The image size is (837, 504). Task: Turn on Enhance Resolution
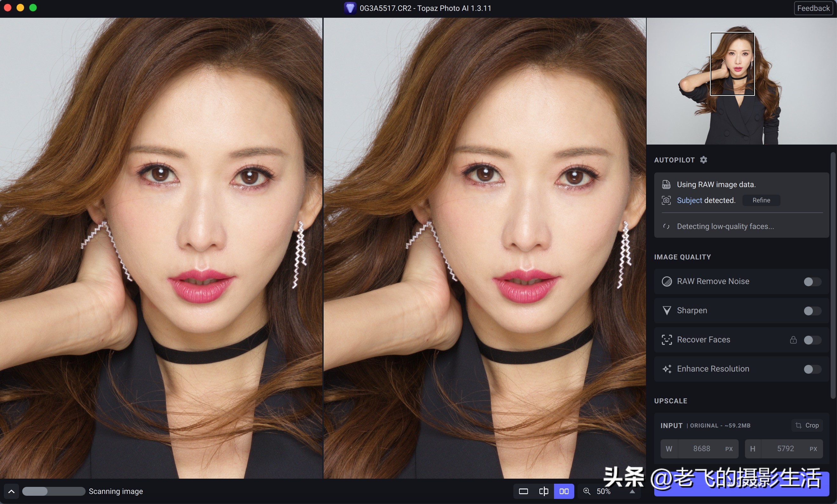pos(812,370)
